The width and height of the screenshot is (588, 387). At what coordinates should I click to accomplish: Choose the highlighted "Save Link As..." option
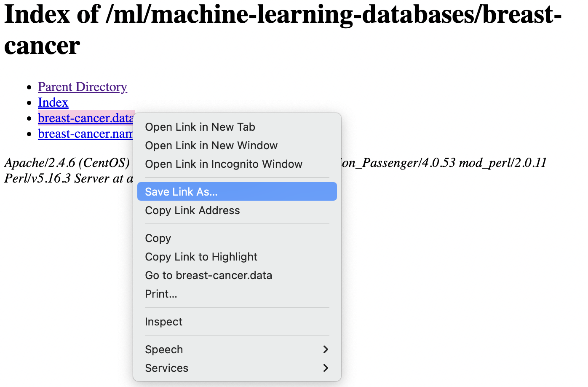click(x=181, y=191)
